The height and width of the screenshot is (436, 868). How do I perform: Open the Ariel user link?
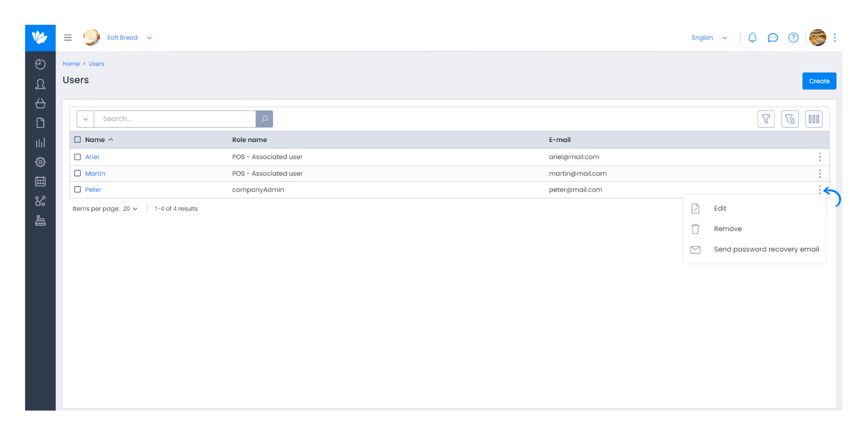point(92,157)
